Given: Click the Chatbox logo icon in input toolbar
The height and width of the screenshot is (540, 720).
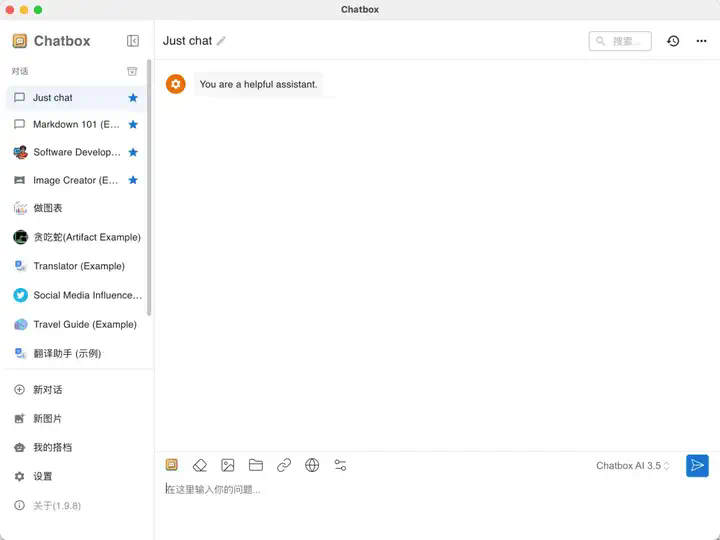Looking at the screenshot, I should (172, 465).
